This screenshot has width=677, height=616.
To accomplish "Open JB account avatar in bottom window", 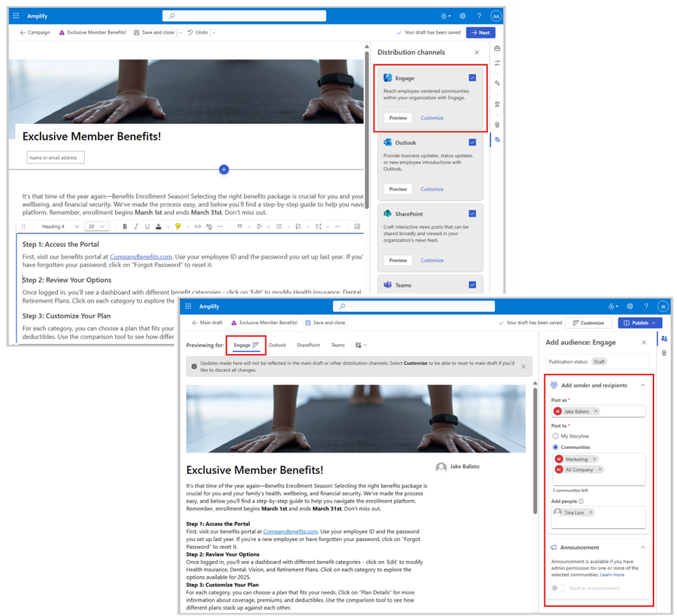I will pos(663,306).
